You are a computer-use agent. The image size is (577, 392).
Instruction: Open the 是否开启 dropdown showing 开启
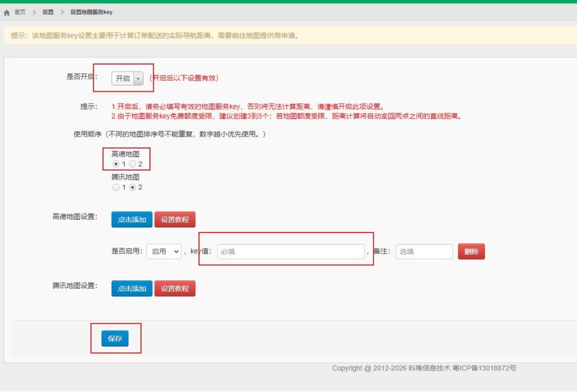(125, 78)
